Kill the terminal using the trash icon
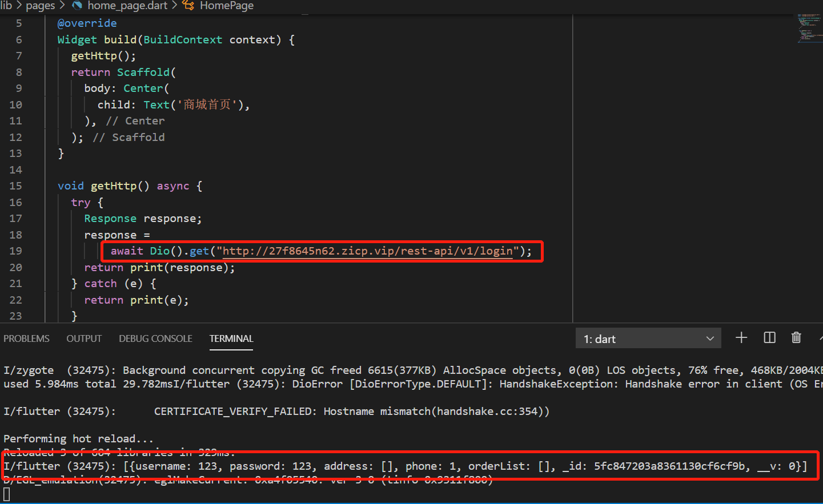 pos(796,338)
